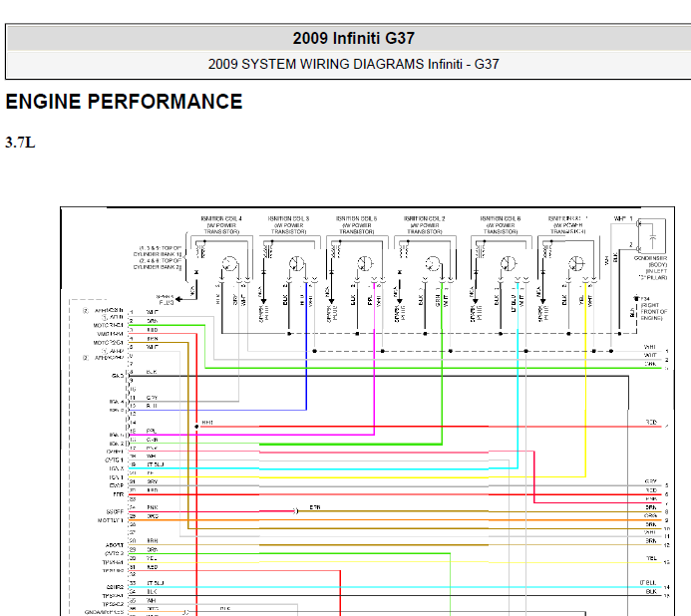Click the "ORG" label at right connector 9
The height and width of the screenshot is (616, 691).
pos(651,516)
